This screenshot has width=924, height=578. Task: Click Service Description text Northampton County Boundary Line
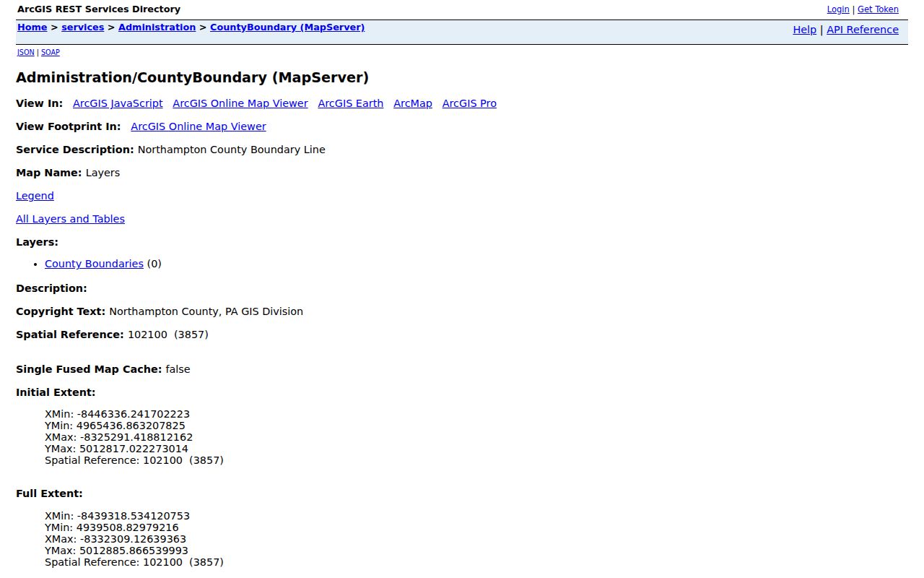coord(232,150)
